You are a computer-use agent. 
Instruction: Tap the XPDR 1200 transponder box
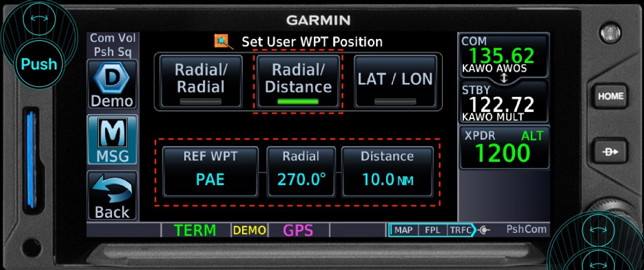click(504, 147)
